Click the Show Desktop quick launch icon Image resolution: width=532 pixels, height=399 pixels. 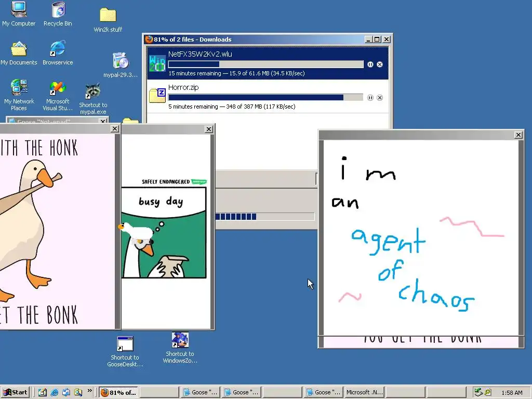click(43, 392)
